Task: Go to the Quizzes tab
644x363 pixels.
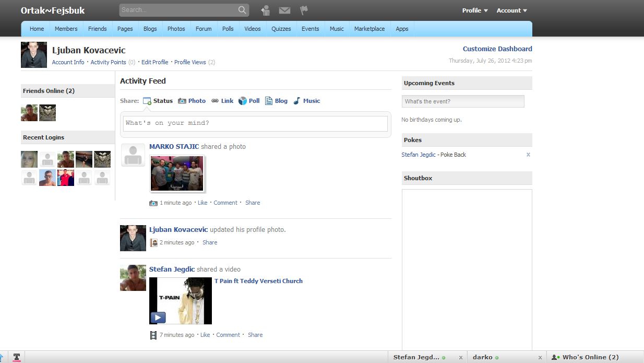Action: [x=281, y=29]
